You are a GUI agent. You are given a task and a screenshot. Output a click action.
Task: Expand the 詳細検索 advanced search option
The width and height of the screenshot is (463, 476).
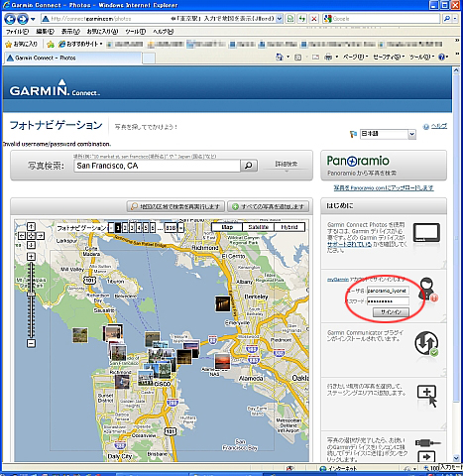point(287,166)
